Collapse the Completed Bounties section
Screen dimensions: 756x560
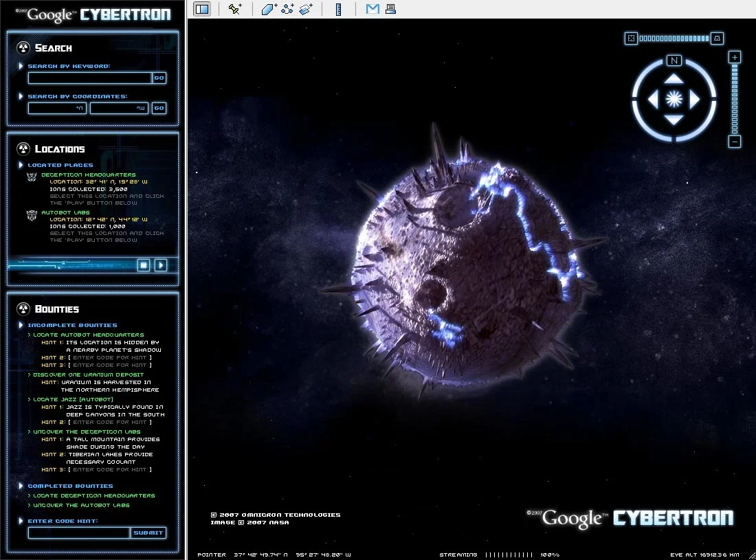[x=21, y=486]
